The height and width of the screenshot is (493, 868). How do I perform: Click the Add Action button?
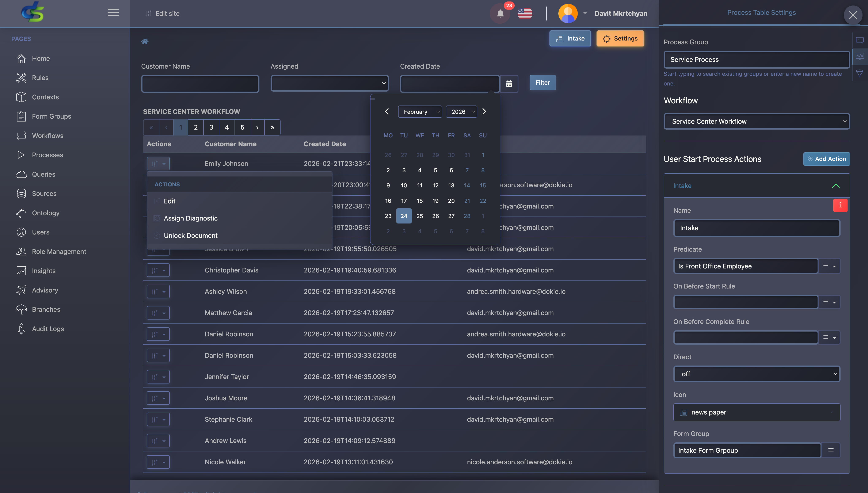(826, 159)
